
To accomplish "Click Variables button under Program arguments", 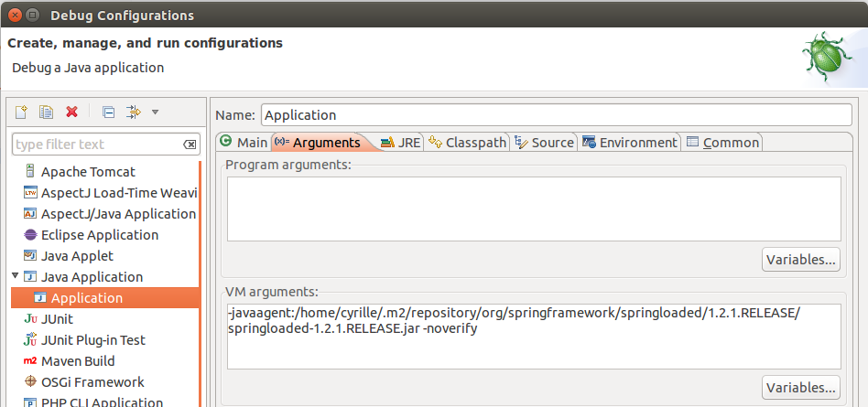I will [800, 260].
